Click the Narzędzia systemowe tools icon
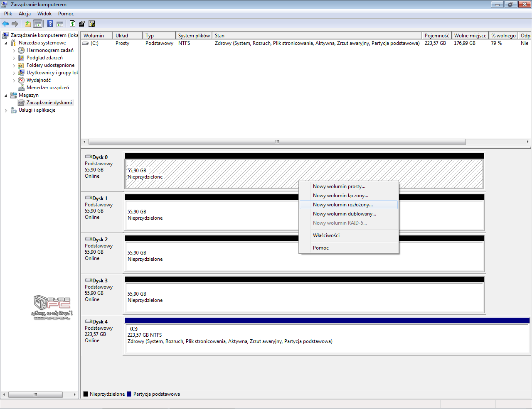This screenshot has width=532, height=409. (x=13, y=43)
